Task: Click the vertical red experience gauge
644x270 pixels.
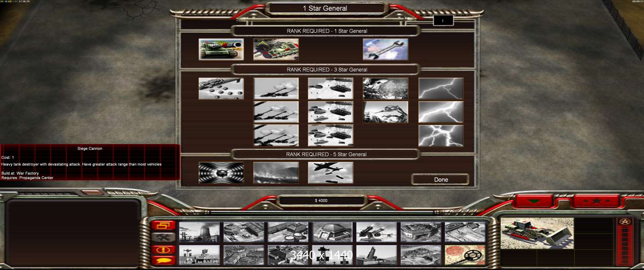Action: pos(625,245)
